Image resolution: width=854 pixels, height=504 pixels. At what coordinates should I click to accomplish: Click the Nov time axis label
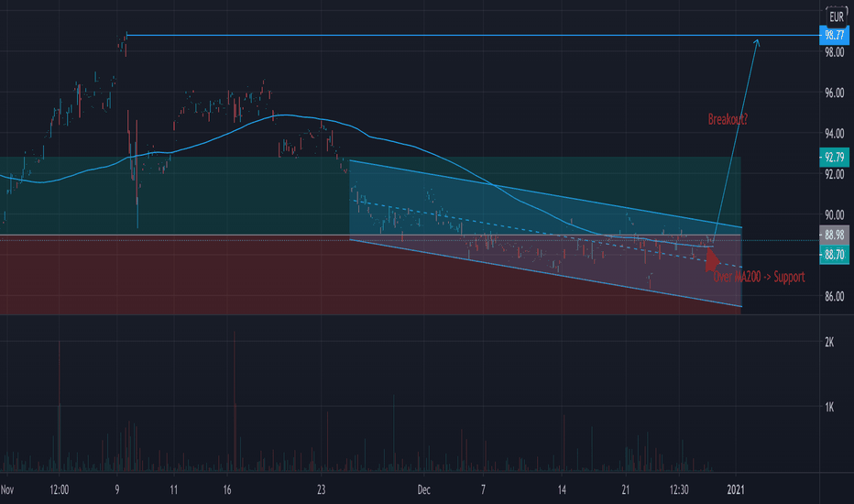[7, 489]
